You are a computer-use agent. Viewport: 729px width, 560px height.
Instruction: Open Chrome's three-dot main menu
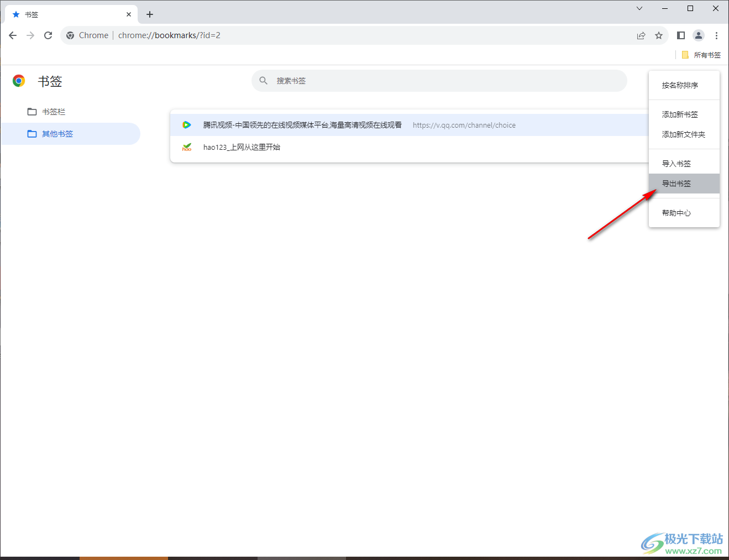pos(716,35)
